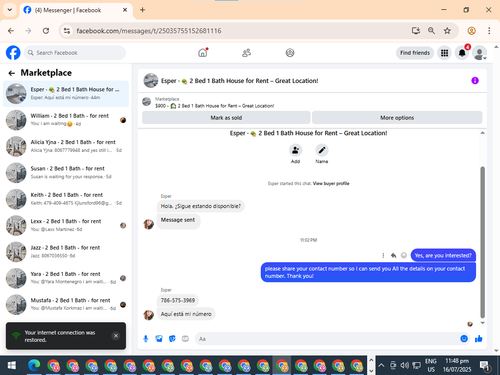The image size is (500, 375).
Task: Open the emoji picker in message box
Action: (464, 339)
